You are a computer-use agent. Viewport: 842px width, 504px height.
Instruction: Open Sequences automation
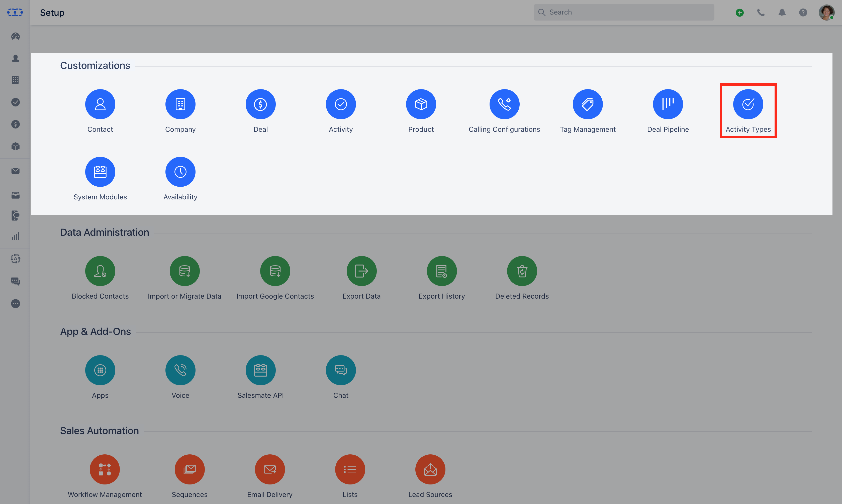[x=189, y=469]
